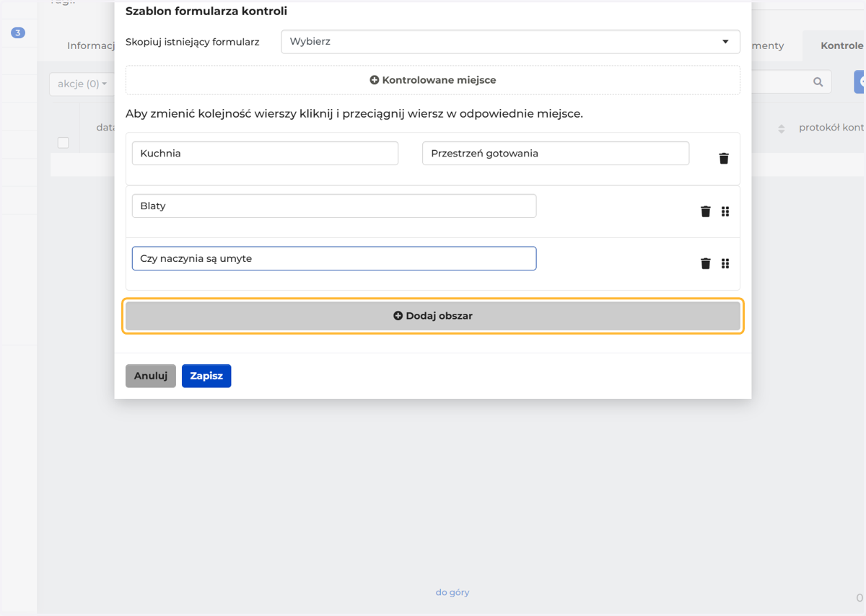Follow the 'do góry' link
The width and height of the screenshot is (866, 616).
point(452,592)
